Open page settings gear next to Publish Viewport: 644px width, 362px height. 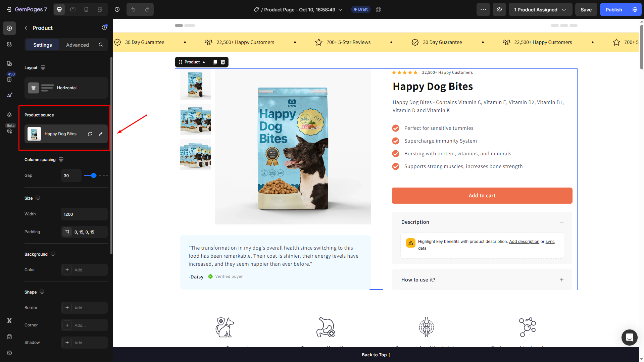point(635,9)
